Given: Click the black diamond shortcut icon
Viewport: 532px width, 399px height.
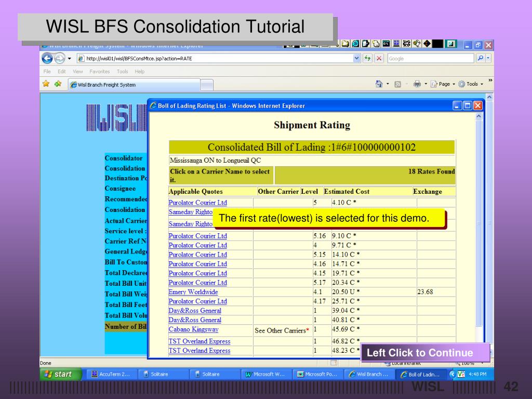Looking at the screenshot, I should (x=427, y=44).
